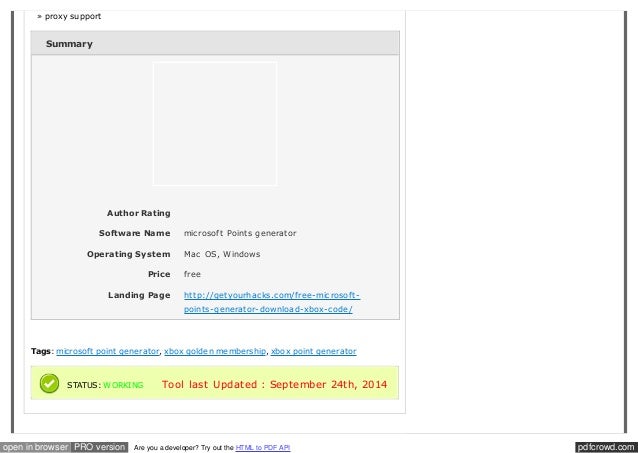
Task: Click the 'proxy support' list item
Action: tap(72, 16)
